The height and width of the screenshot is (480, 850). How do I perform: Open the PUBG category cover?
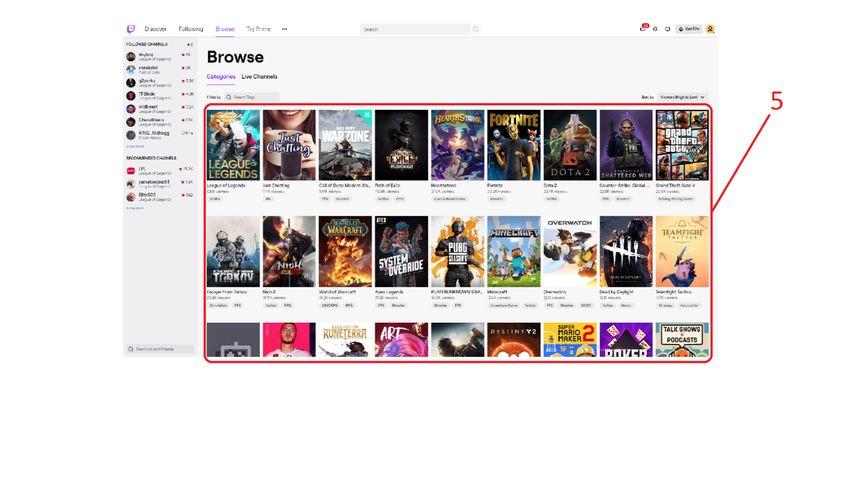pos(458,252)
